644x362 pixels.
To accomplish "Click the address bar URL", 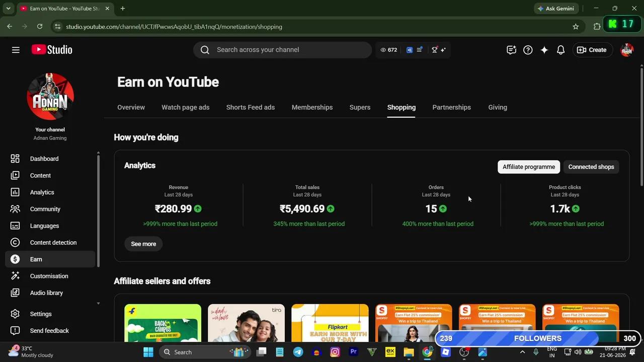I will [174, 27].
